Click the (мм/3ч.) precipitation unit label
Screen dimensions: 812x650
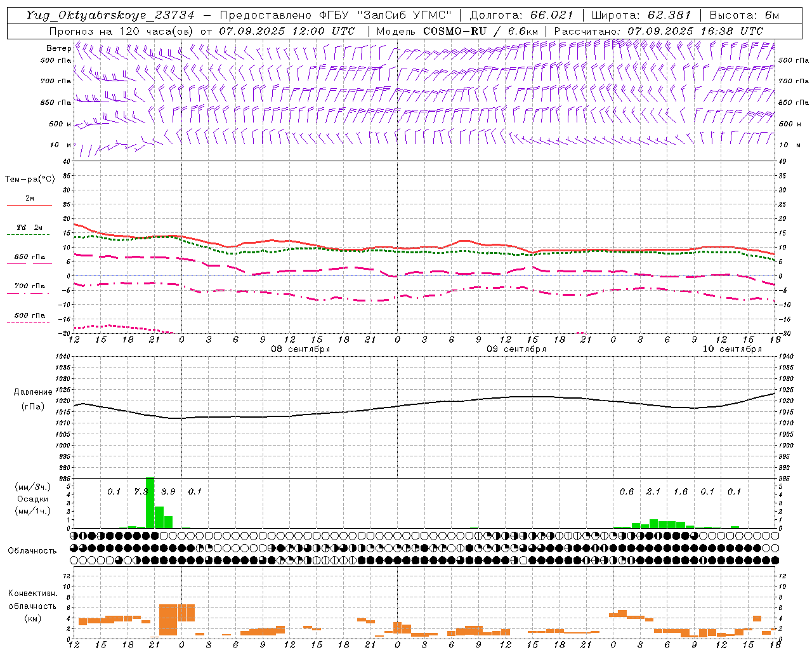(x=32, y=487)
